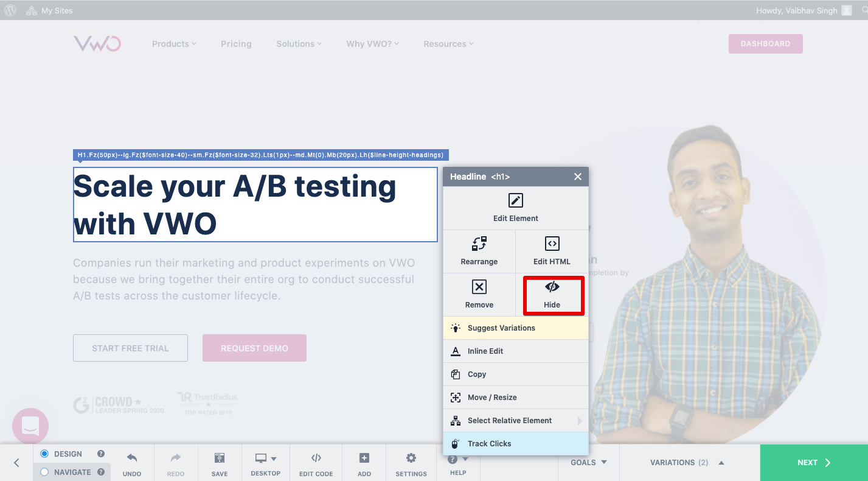Click the VWO logo

pos(97,44)
